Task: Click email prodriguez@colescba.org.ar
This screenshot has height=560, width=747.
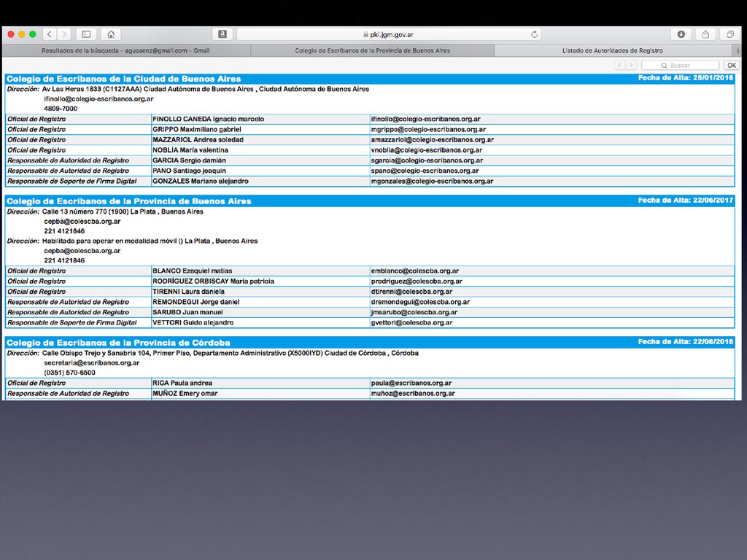Action: pos(417,281)
